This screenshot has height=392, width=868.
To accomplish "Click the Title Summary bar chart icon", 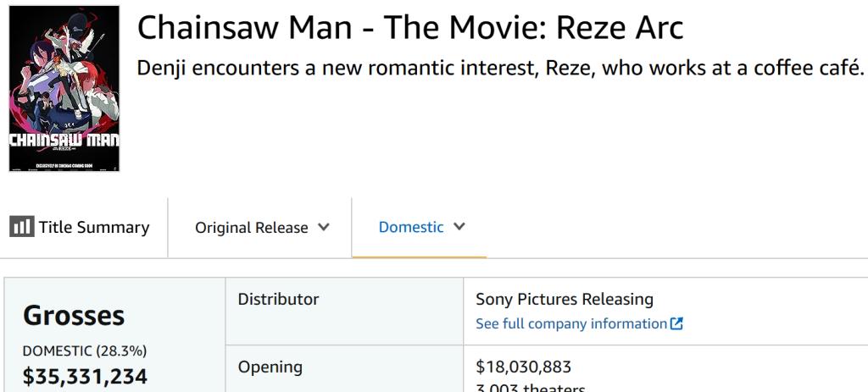I will click(x=21, y=227).
